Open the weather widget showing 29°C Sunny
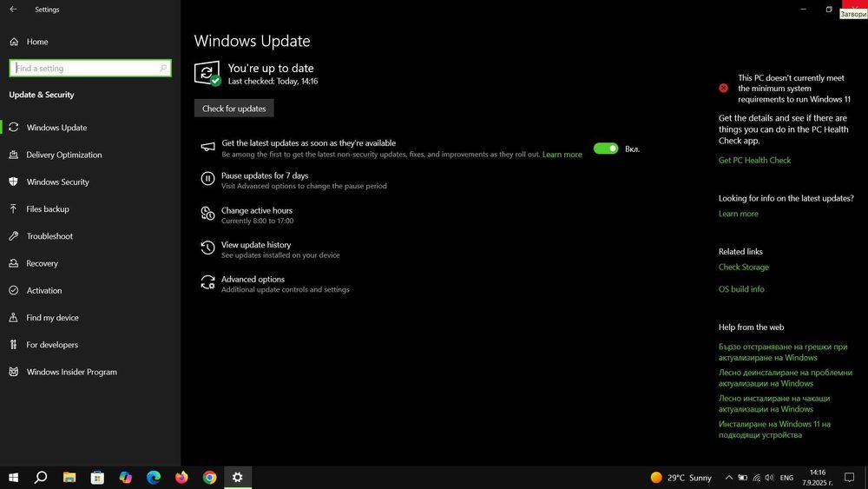868x489 pixels. (x=681, y=478)
